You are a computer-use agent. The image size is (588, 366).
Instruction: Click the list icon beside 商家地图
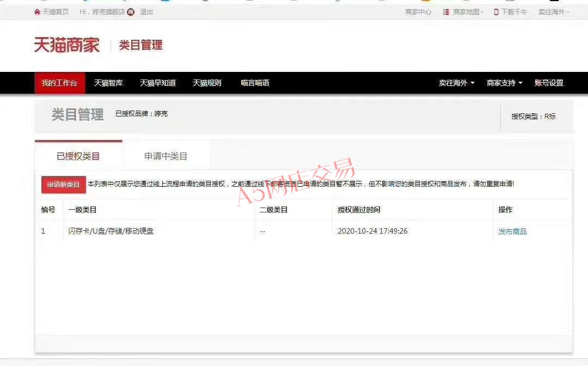click(446, 12)
